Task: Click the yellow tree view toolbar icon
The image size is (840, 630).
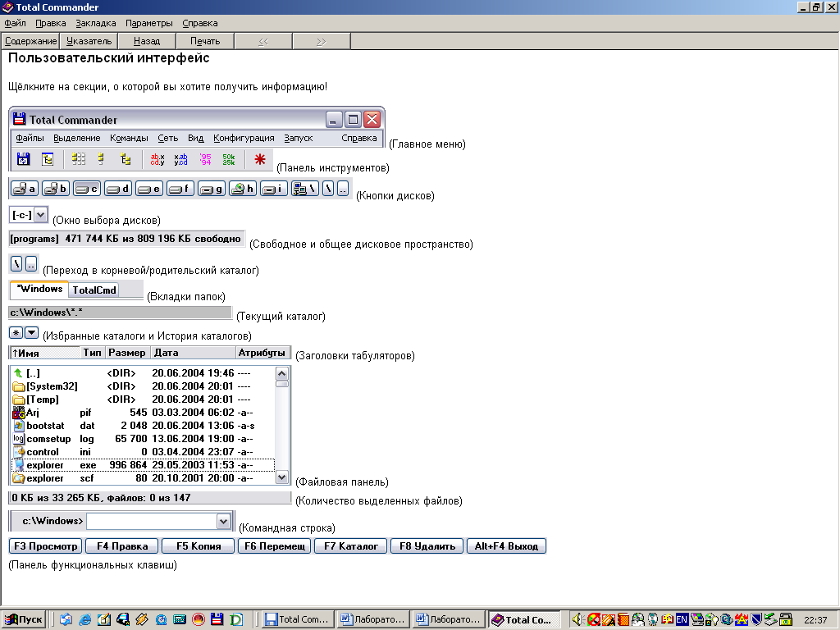Action: [126, 159]
